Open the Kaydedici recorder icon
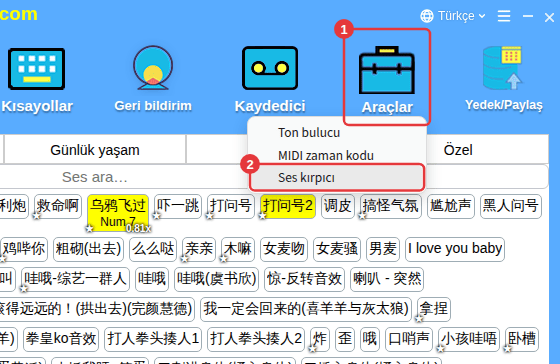 (x=270, y=68)
